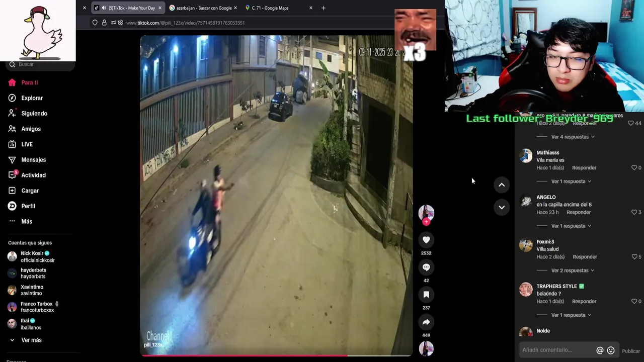Open creator avatar above like button
Screen dimensions: 644x362
pyautogui.click(x=426, y=213)
